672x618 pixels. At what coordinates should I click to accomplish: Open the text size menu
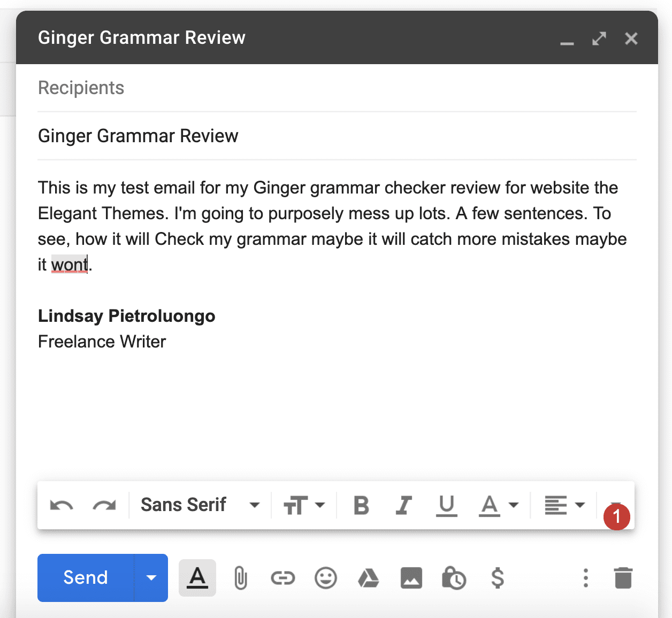[304, 505]
